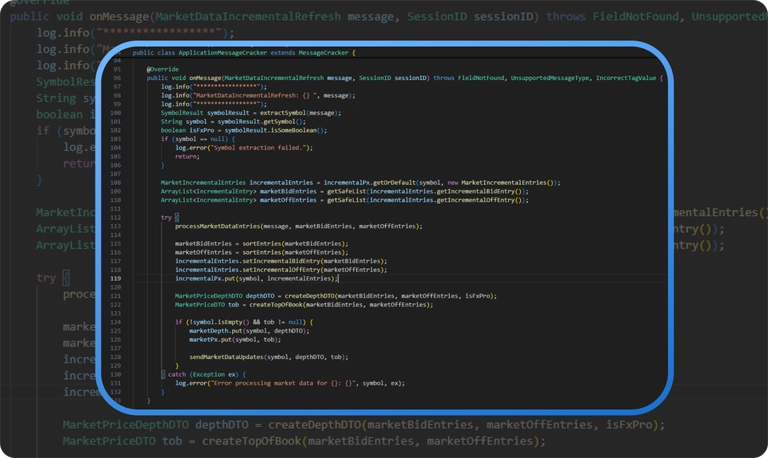The height and width of the screenshot is (458, 768).
Task: Click the extractSymbol(message) call on line 100
Action: pyautogui.click(x=300, y=113)
